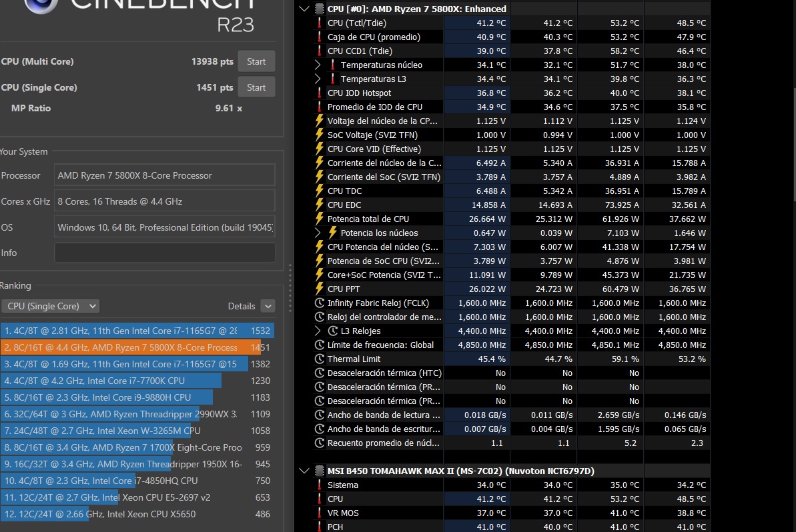Select ranking entry AMD Ryzen 7 1700X
This screenshot has height=532, width=796.
(137, 447)
